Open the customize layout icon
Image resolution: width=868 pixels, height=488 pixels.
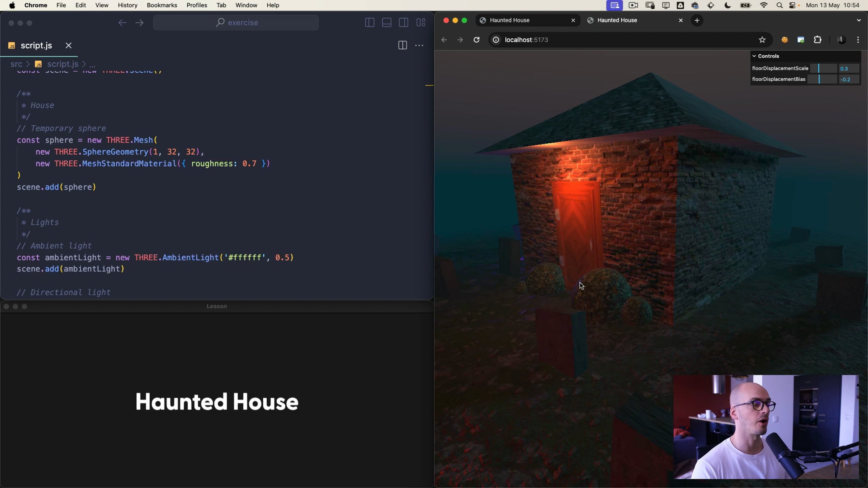point(421,22)
